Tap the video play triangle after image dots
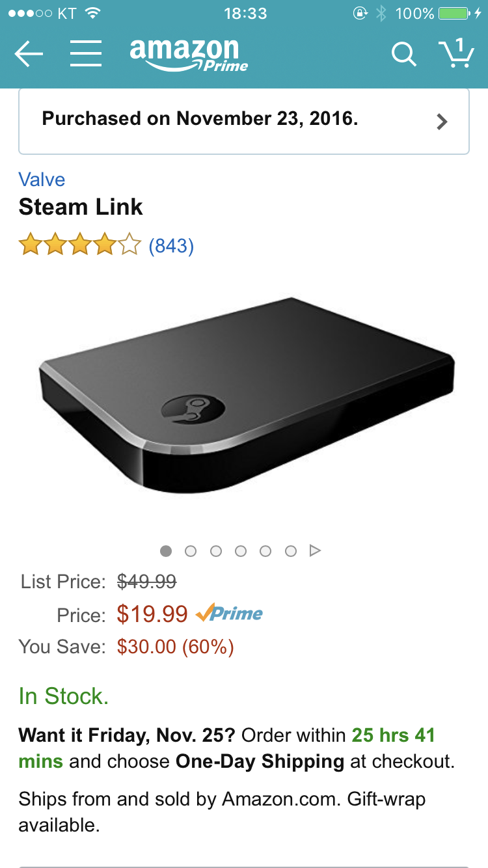 (x=316, y=551)
